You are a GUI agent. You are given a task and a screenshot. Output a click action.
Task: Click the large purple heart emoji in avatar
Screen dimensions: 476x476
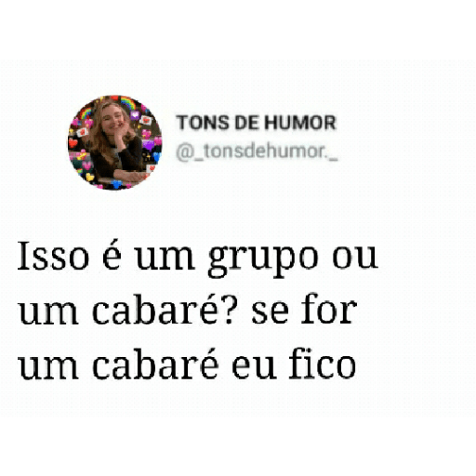[149, 144]
